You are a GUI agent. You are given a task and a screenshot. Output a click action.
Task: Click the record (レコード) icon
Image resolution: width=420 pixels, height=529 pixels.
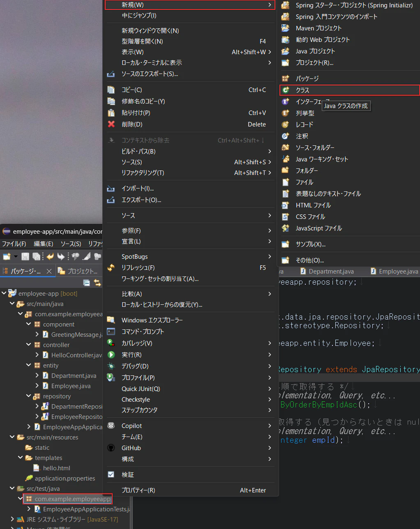pos(286,124)
